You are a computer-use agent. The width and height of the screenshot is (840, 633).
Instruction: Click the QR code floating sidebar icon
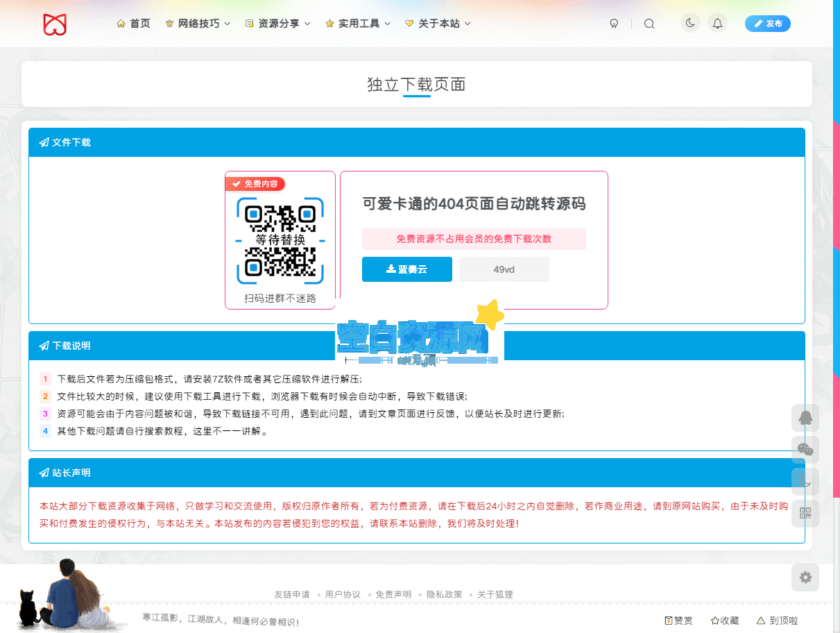click(x=805, y=512)
